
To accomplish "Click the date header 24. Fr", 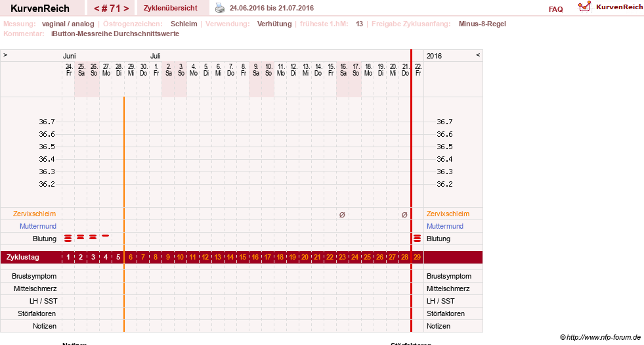I will pyautogui.click(x=68, y=70).
